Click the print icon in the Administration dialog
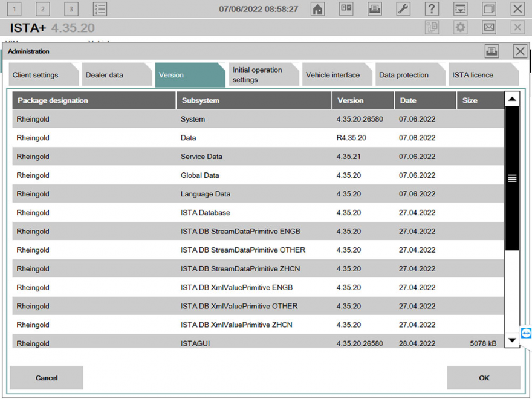This screenshot has width=532, height=399. point(491,51)
